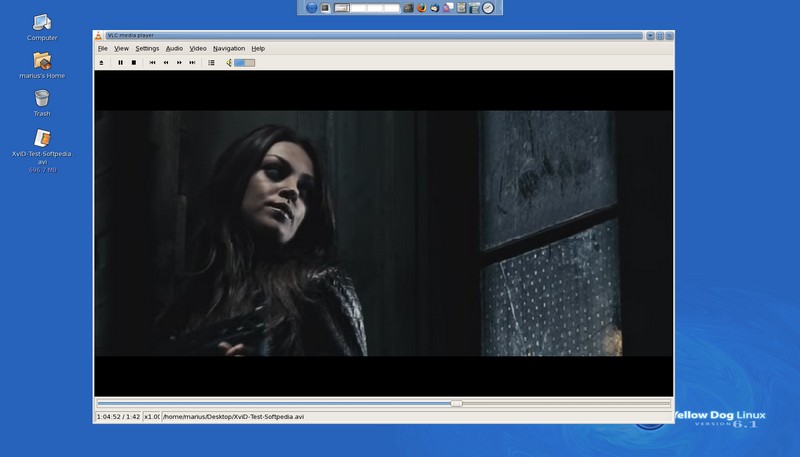The height and width of the screenshot is (457, 800).
Task: Launch terminal from top panel
Action: tap(408, 8)
